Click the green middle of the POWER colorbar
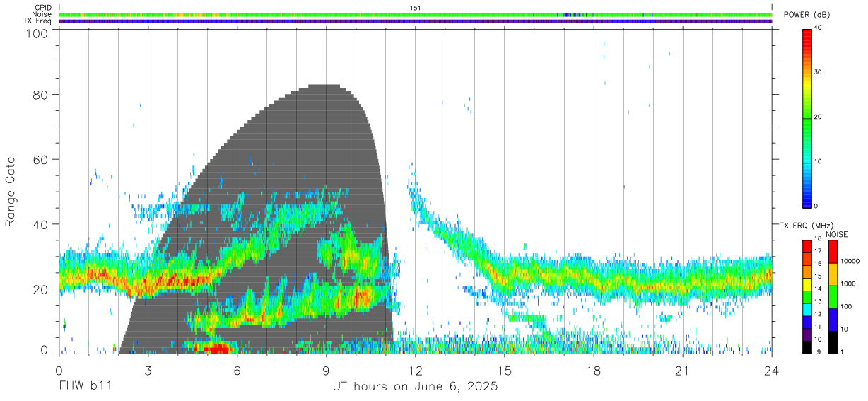The height and width of the screenshot is (401, 868). (807, 117)
